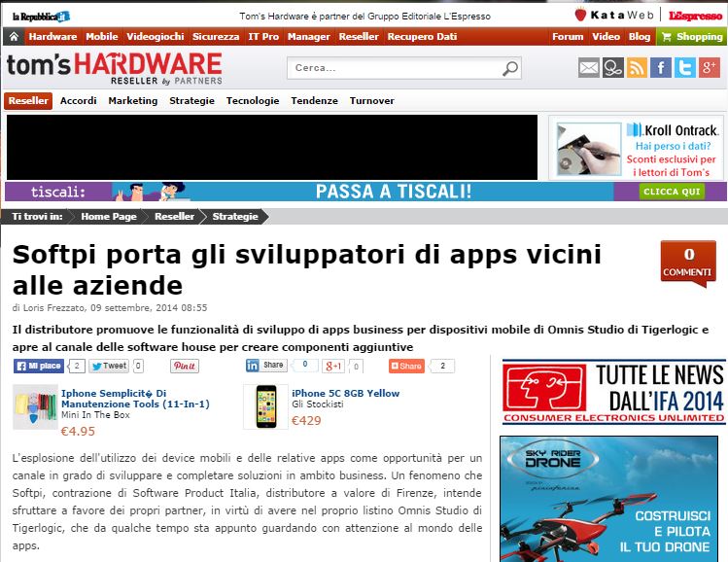728x562 pixels.
Task: Select Strategie in the submenu
Action: (191, 101)
